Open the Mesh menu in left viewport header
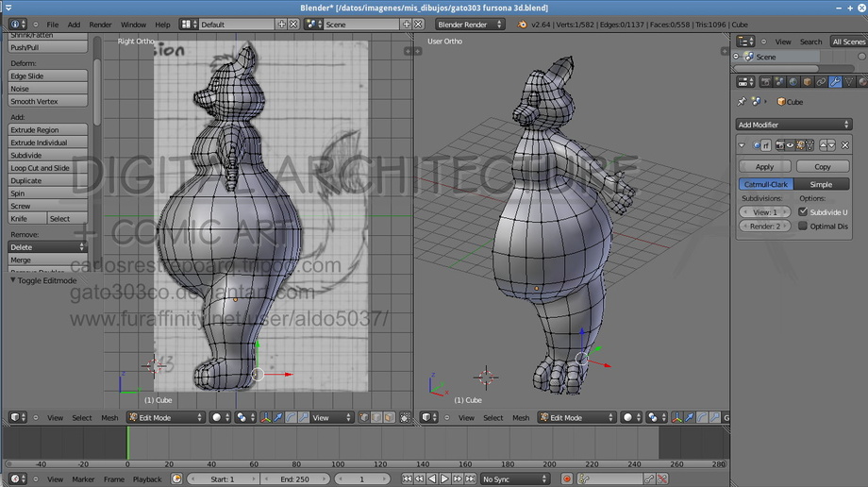Screen dimensions: 868x487 (110, 417)
